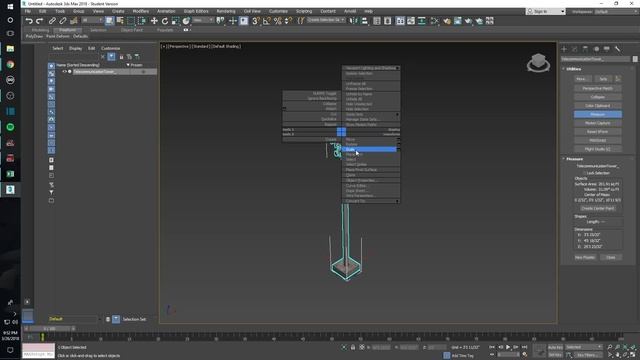Click the Motion Capture button

(598, 123)
